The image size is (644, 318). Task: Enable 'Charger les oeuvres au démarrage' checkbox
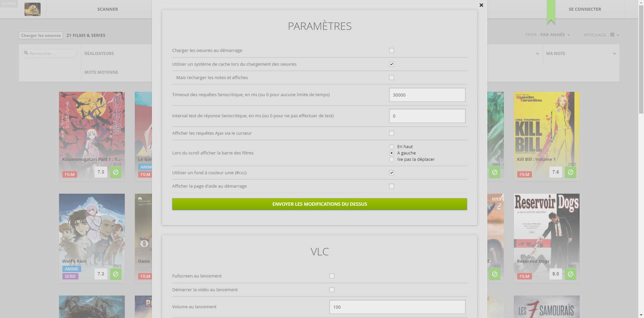391,51
